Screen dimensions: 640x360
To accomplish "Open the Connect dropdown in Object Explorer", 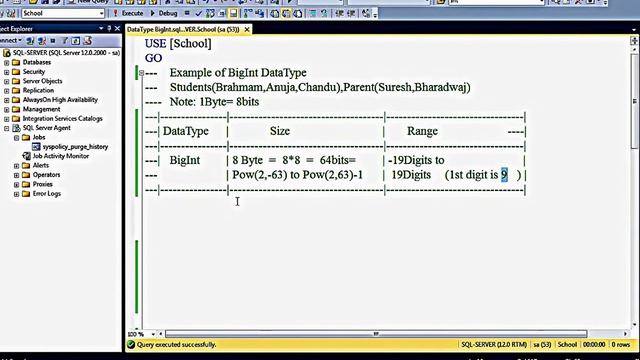I will click(11, 40).
